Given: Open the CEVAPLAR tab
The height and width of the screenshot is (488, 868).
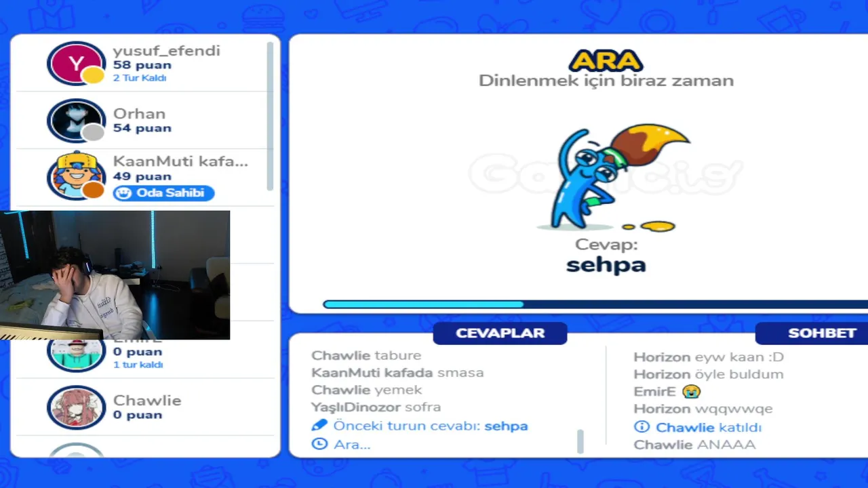Looking at the screenshot, I should 500,333.
